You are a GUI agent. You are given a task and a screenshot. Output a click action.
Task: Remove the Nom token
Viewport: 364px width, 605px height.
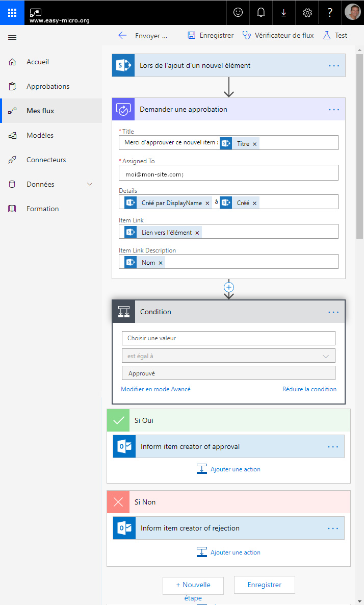pyautogui.click(x=161, y=263)
